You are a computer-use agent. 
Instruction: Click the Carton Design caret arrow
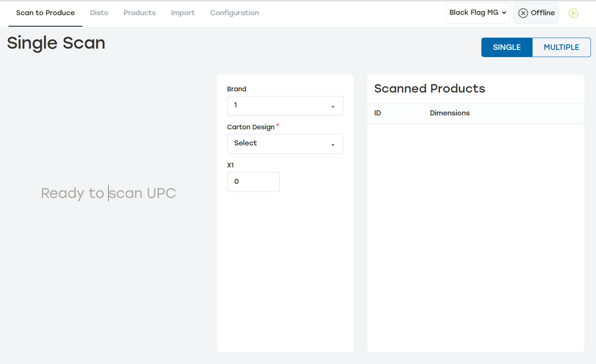click(333, 145)
